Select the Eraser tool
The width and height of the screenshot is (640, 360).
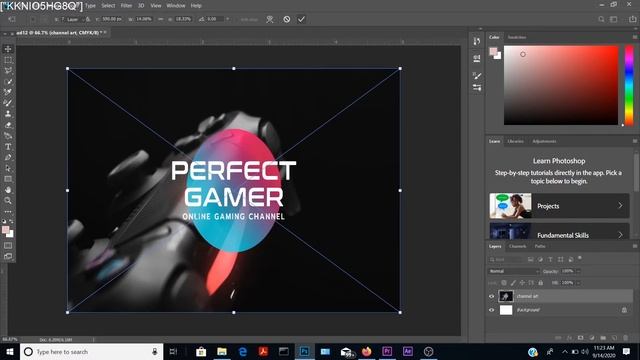coord(8,125)
